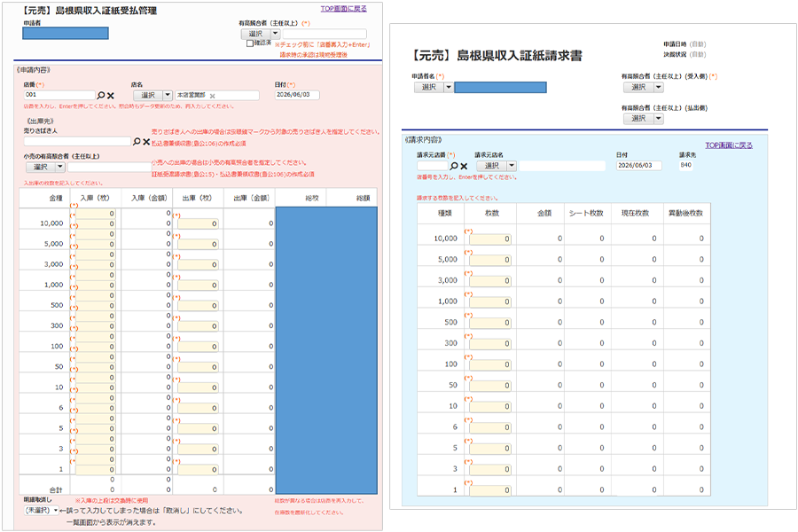
Task: Click 枚数 field for 5 in 請求書
Action: pos(490,449)
